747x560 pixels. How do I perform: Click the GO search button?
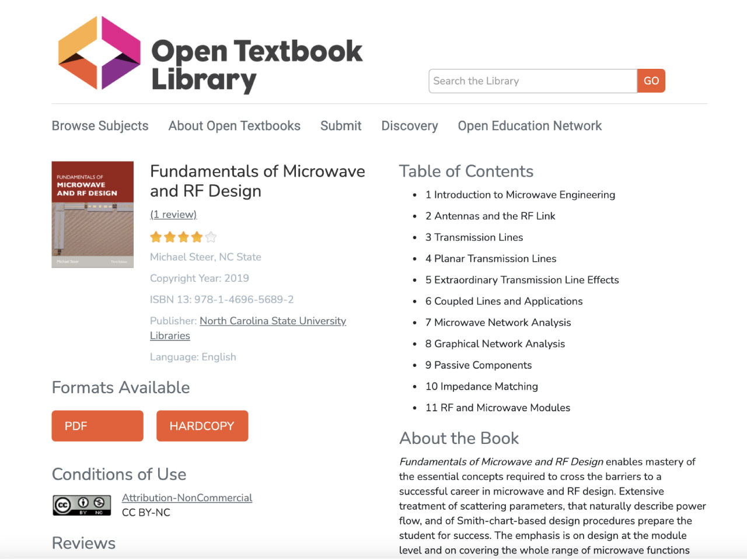(651, 81)
